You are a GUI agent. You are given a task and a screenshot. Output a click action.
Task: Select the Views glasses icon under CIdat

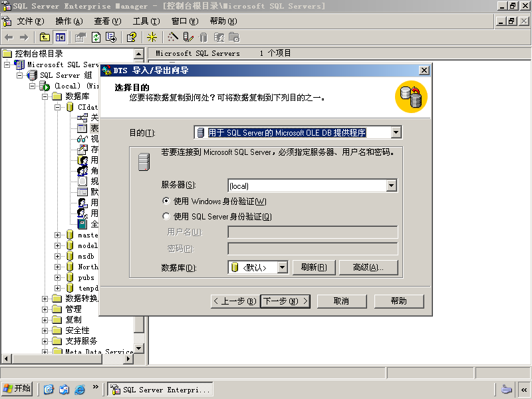82,139
